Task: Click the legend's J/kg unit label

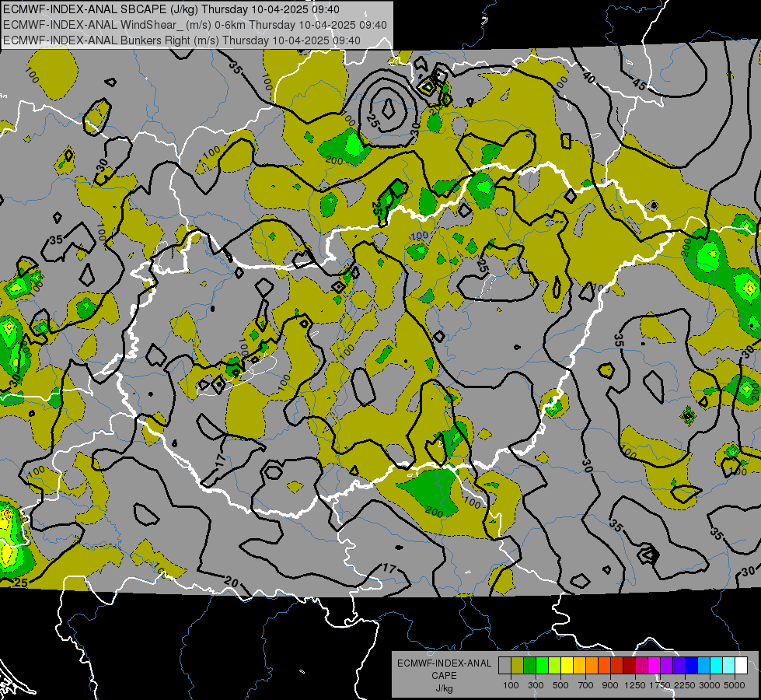Action: (444, 688)
